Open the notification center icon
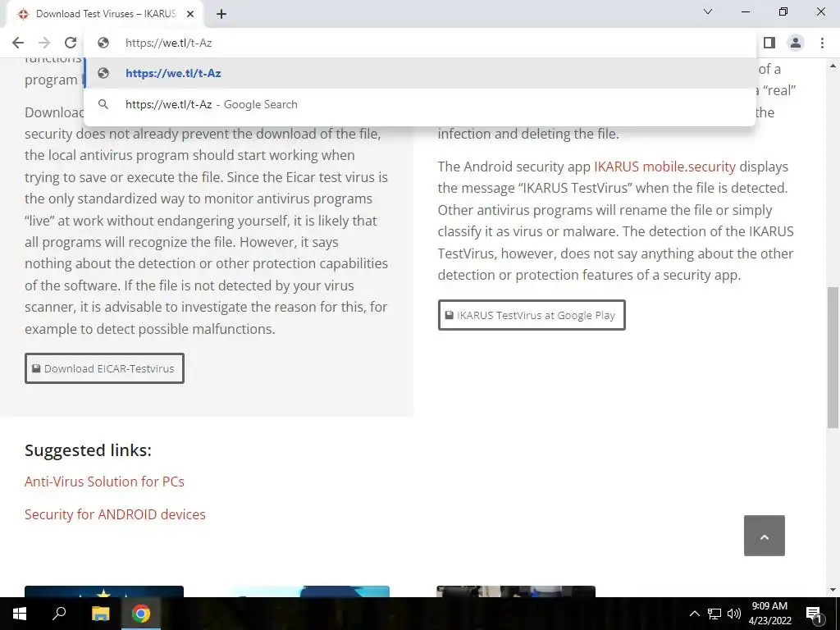The image size is (840, 630). [815, 614]
